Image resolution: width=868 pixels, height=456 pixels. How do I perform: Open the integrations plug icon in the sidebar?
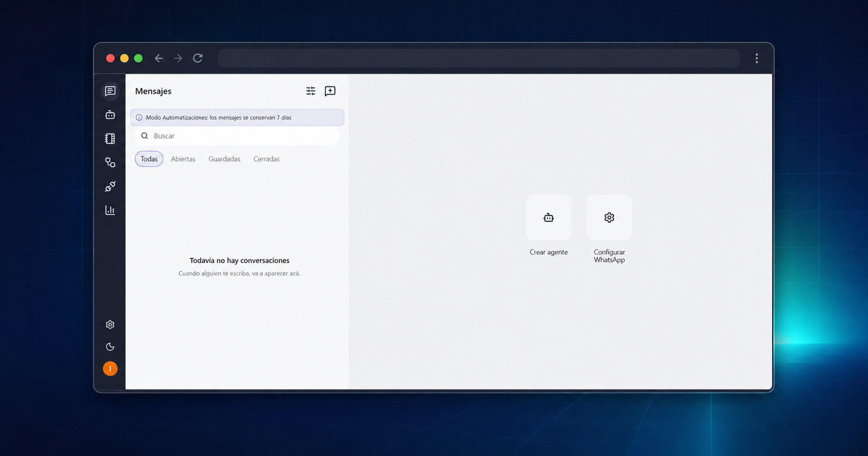click(x=110, y=186)
